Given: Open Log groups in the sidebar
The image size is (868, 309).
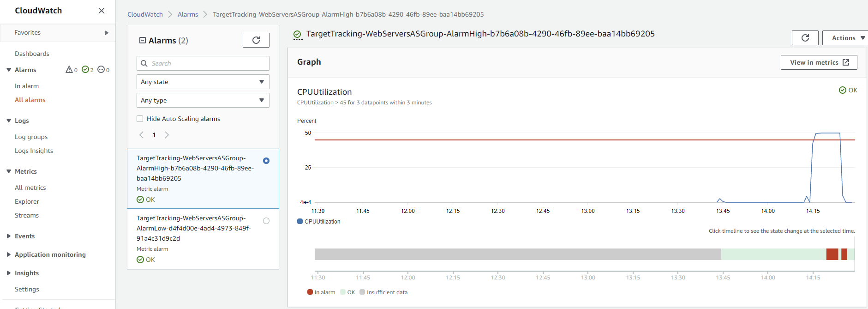Looking at the screenshot, I should coord(31,137).
